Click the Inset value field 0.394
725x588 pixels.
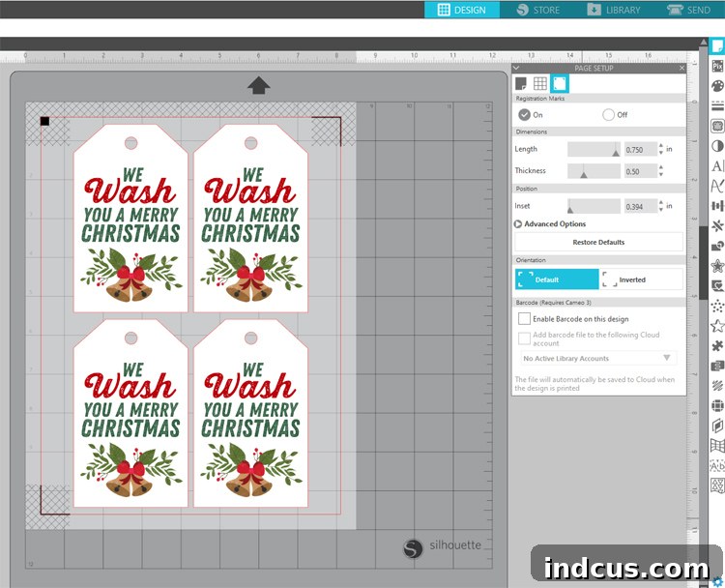[x=640, y=206]
